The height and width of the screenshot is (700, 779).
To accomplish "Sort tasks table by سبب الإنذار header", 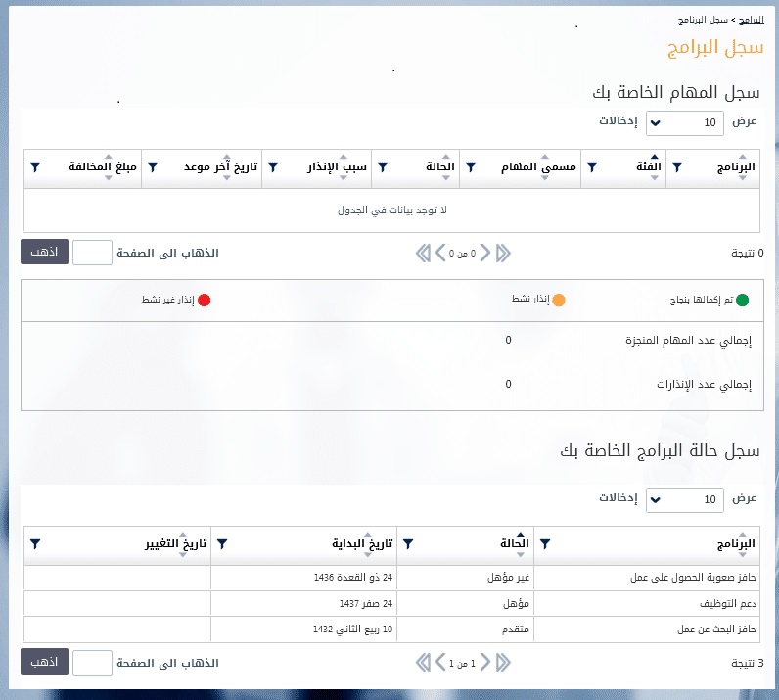I will 337,167.
